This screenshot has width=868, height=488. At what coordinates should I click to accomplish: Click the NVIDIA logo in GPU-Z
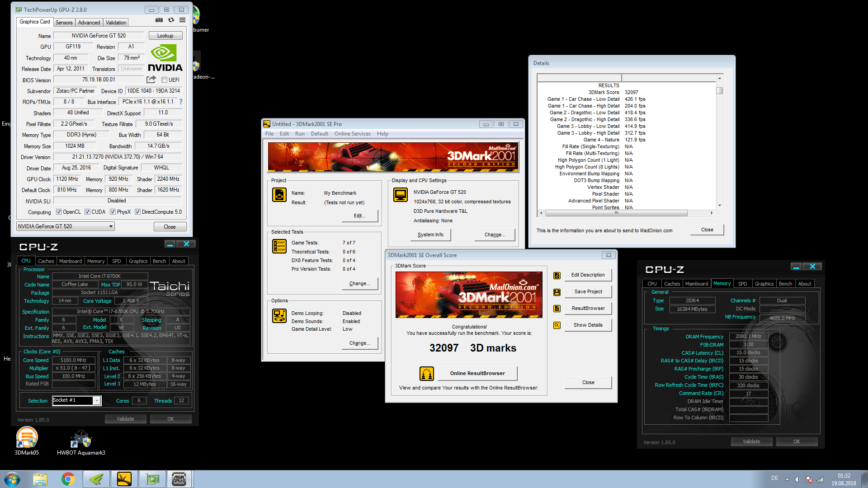[x=165, y=58]
